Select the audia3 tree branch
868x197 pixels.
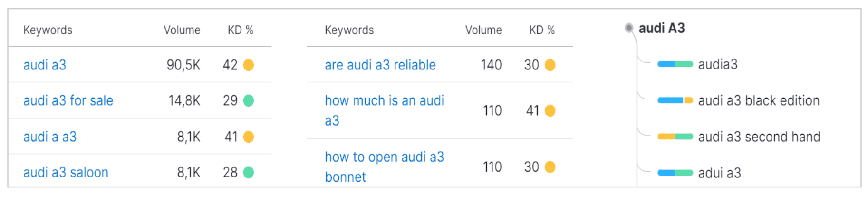click(x=717, y=64)
